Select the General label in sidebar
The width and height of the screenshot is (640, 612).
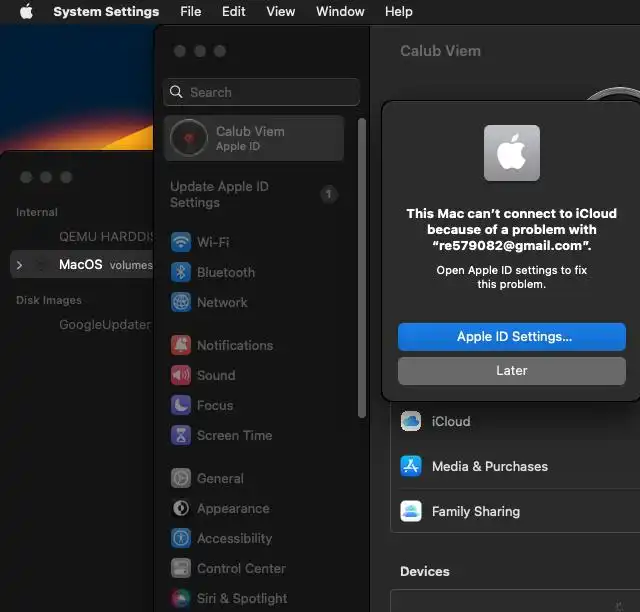[220, 478]
